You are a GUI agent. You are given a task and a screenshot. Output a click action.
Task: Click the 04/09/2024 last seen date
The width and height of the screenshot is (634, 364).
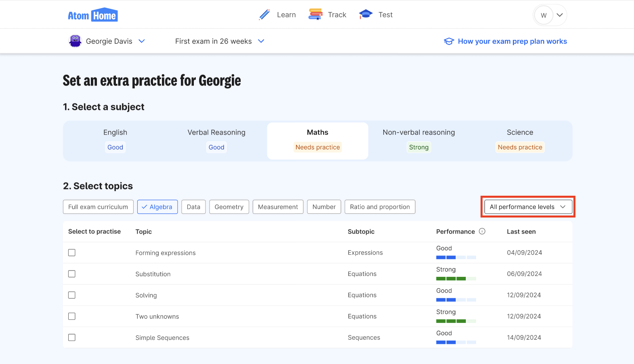click(x=524, y=253)
